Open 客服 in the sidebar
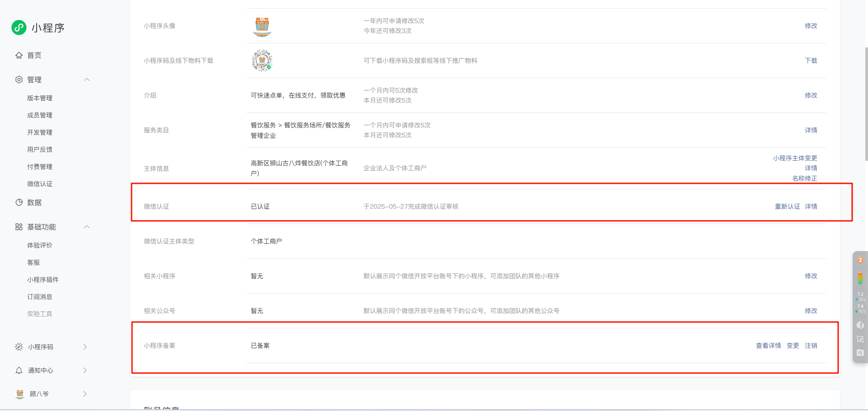The height and width of the screenshot is (411, 868). point(33,262)
